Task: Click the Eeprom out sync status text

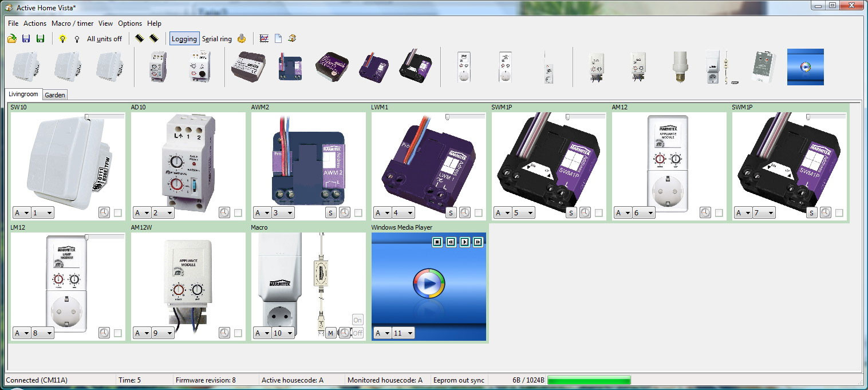Action: pos(459,380)
